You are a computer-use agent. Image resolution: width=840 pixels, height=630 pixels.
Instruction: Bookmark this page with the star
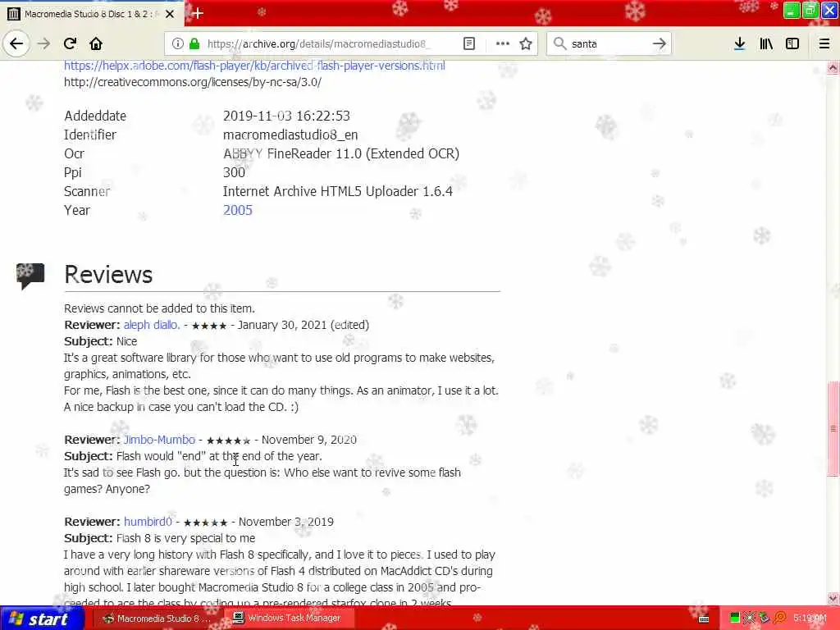coord(526,43)
